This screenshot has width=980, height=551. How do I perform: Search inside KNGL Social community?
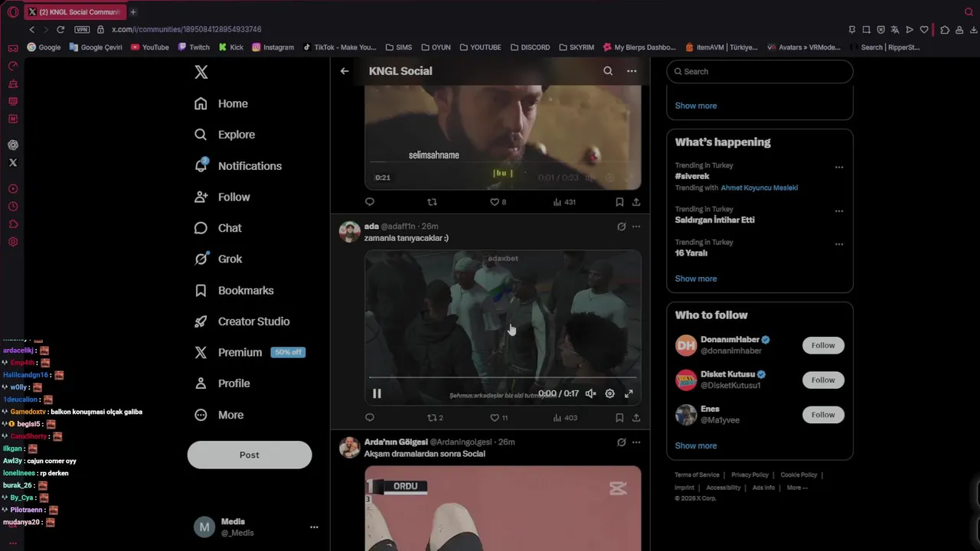click(608, 71)
